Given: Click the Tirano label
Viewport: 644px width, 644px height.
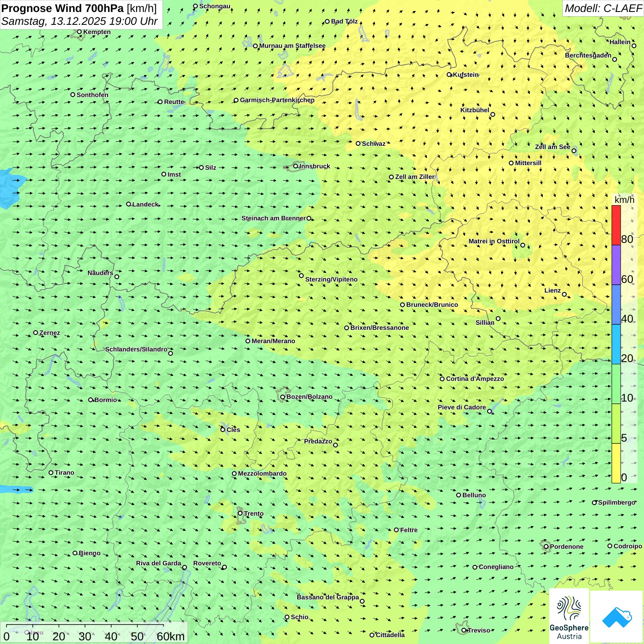Looking at the screenshot, I should click(x=64, y=472).
